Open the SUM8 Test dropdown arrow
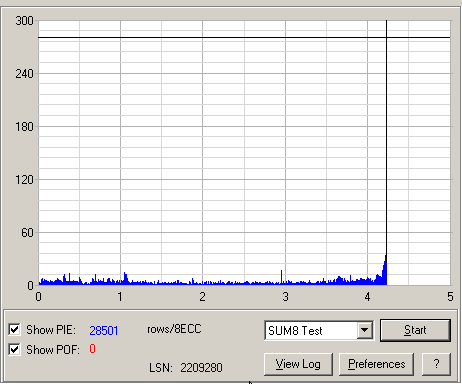Image resolution: width=462 pixels, height=384 pixels. 365,330
